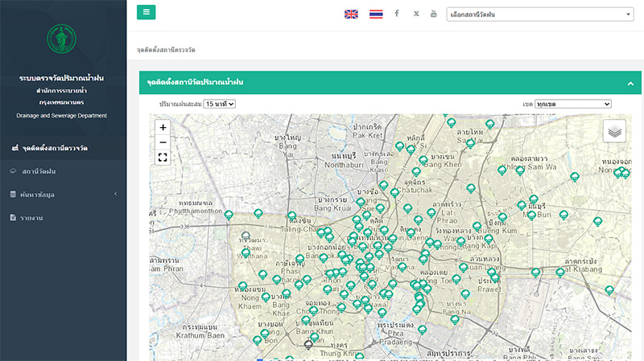Click the rain marker above Nong Khaem
Screen dimensions: 644x361
pos(243,286)
